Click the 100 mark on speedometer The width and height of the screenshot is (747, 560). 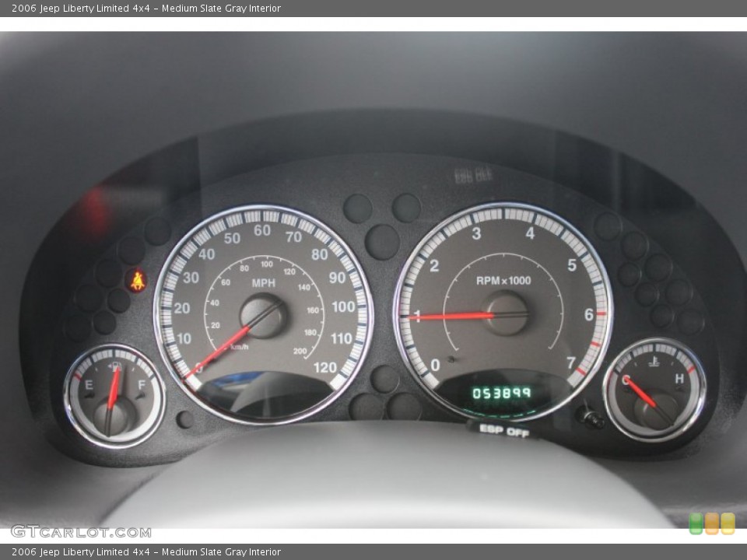343,306
